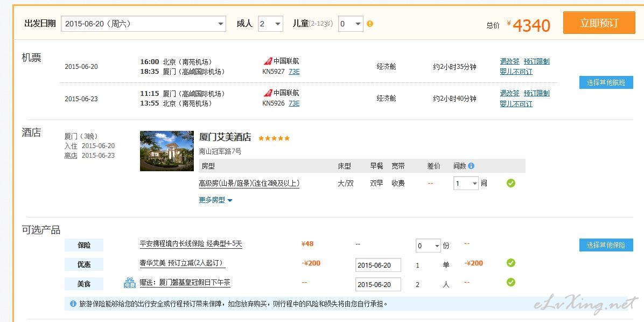Click the flight number KN5926

(x=274, y=103)
